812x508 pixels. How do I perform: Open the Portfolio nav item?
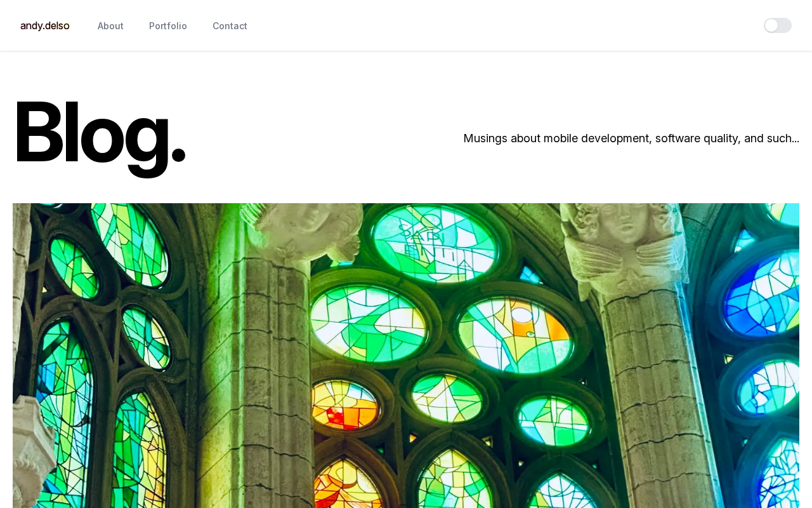pos(168,26)
